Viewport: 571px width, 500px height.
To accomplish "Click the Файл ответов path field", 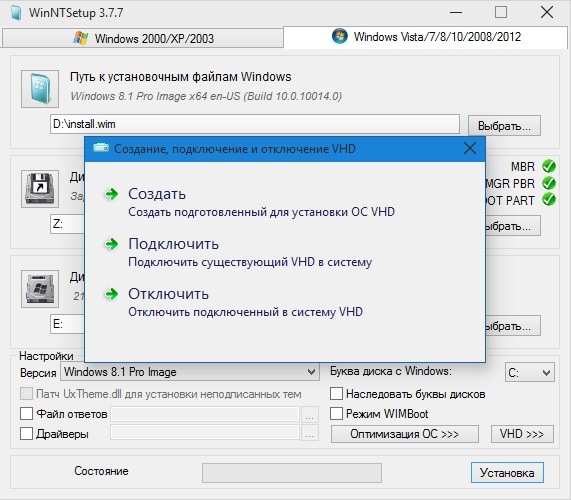I will (x=205, y=414).
